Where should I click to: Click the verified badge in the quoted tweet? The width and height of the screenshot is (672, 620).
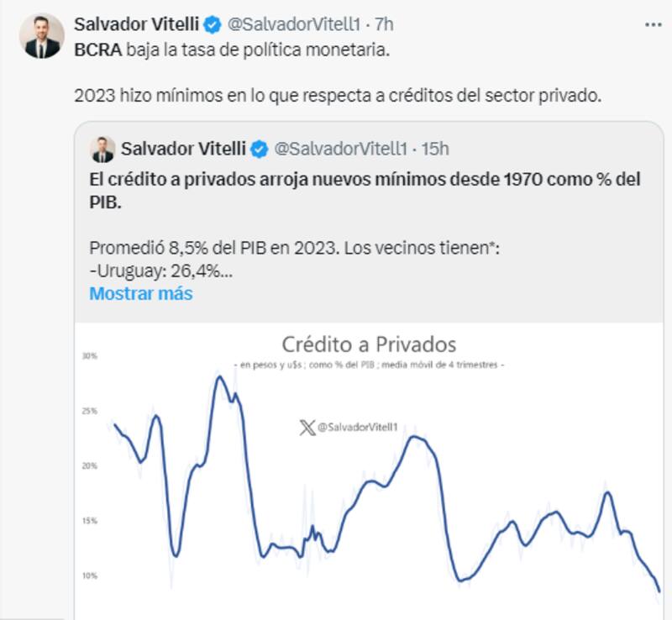[260, 150]
